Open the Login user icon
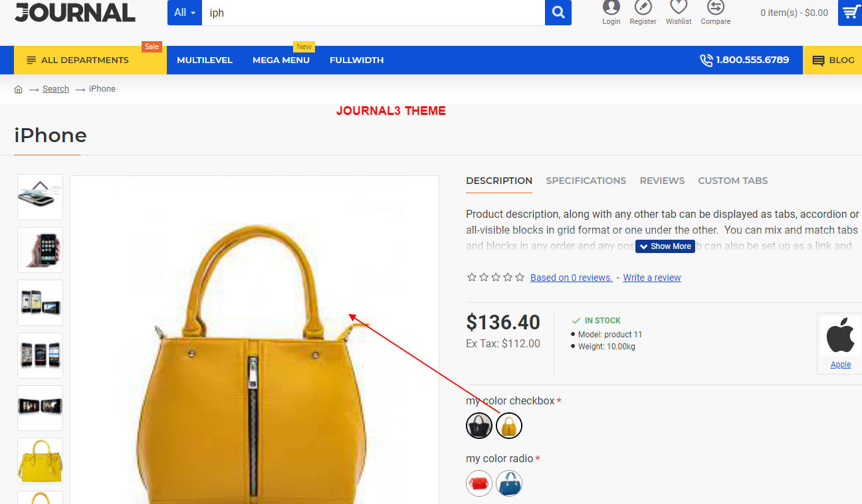The image size is (862, 504). pos(611,7)
